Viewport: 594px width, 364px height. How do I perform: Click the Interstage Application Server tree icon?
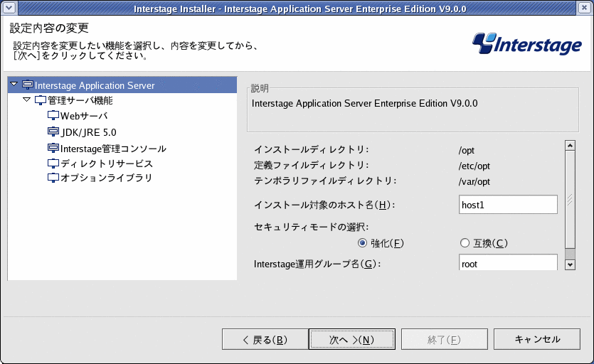click(x=28, y=85)
